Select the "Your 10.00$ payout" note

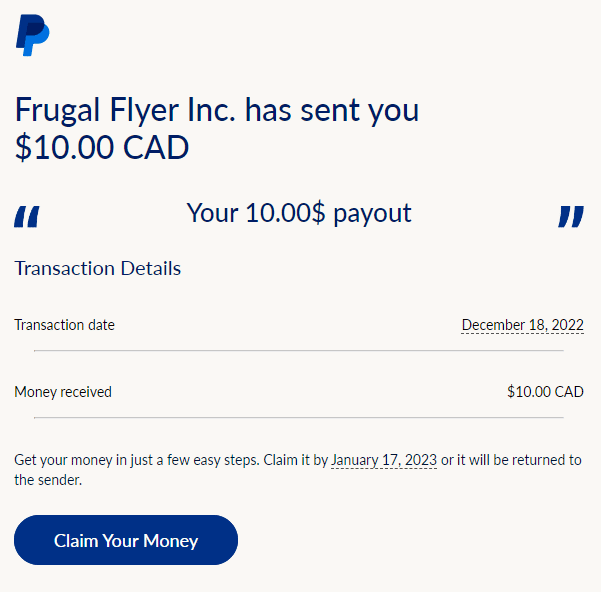point(299,213)
